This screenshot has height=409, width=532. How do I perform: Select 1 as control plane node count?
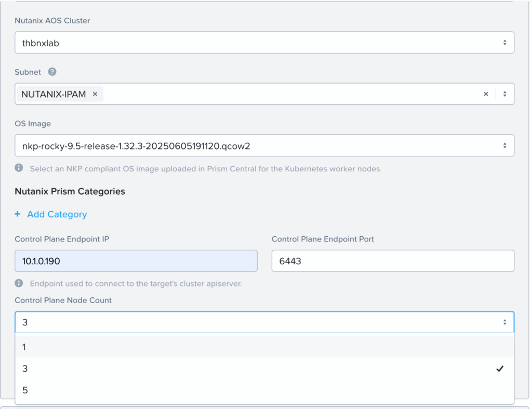point(264,347)
